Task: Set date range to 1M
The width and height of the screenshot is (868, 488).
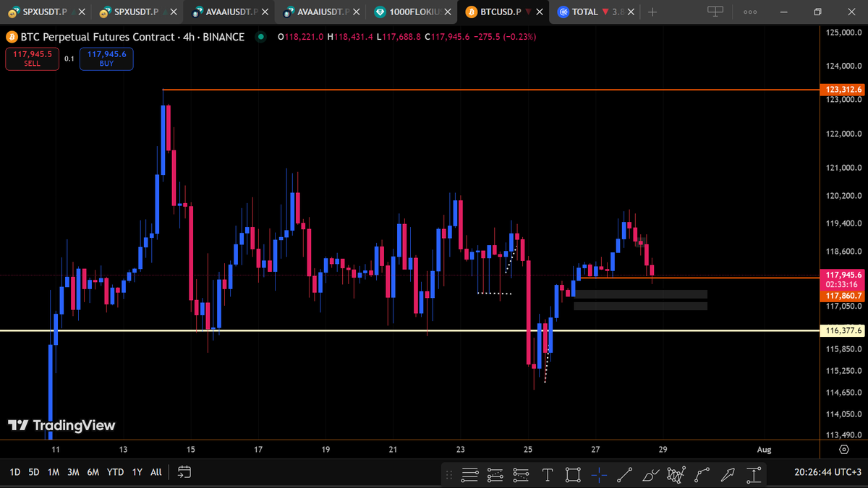Action: tap(54, 472)
